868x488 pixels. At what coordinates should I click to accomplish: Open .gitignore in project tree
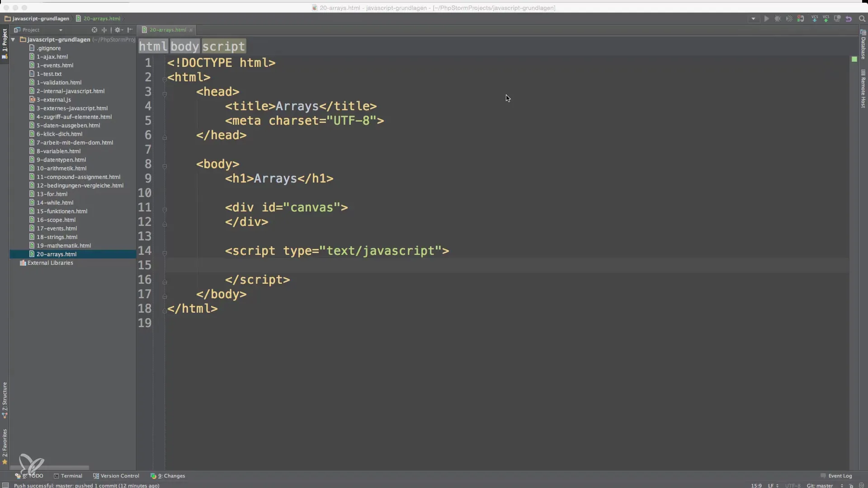tap(48, 48)
